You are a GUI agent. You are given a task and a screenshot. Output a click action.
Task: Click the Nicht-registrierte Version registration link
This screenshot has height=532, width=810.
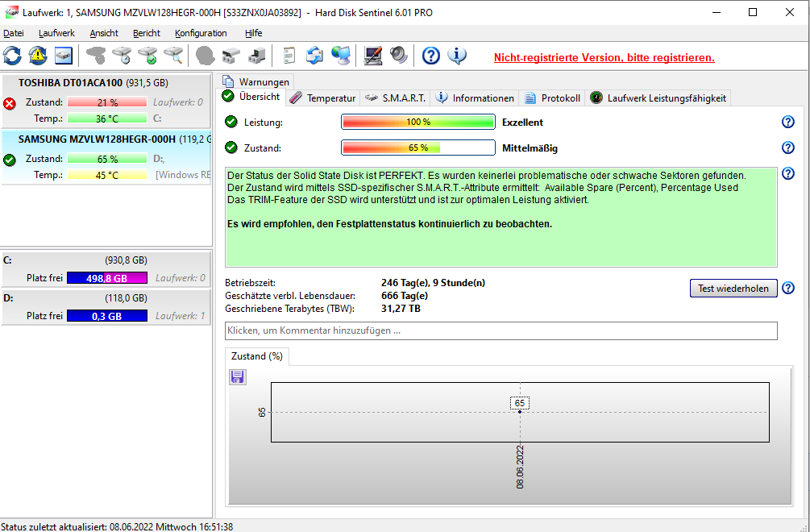coord(604,57)
